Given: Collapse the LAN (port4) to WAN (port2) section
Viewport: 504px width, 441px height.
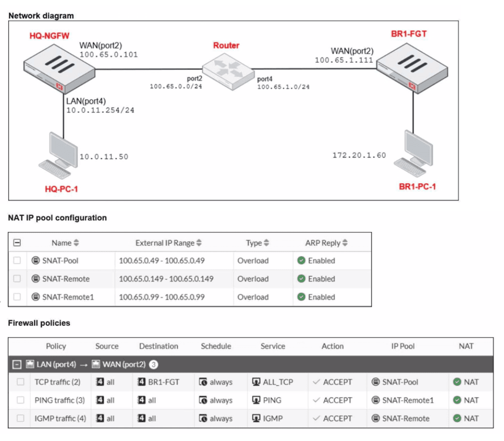Looking at the screenshot, I should pyautogui.click(x=17, y=364).
